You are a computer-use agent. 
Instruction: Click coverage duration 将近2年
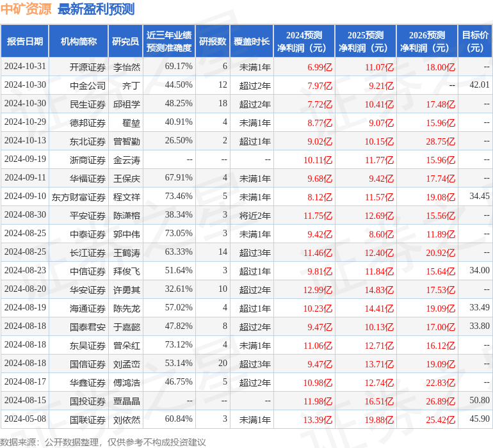(255, 216)
